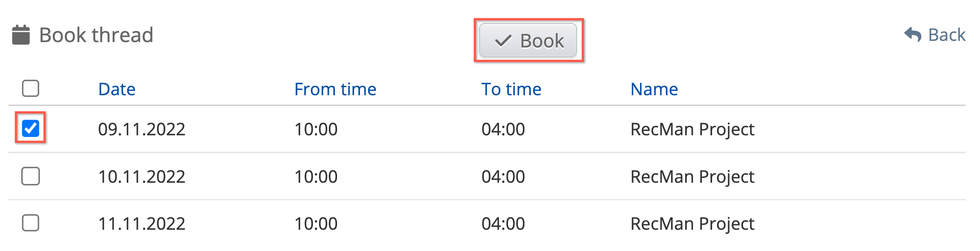The width and height of the screenshot is (980, 251).
Task: Sort by the To time column
Action: (511, 89)
